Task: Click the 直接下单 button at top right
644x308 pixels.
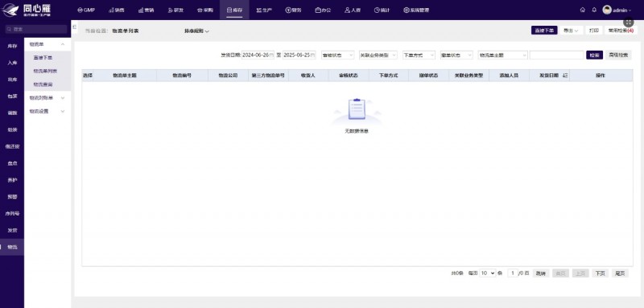Action: click(x=544, y=31)
